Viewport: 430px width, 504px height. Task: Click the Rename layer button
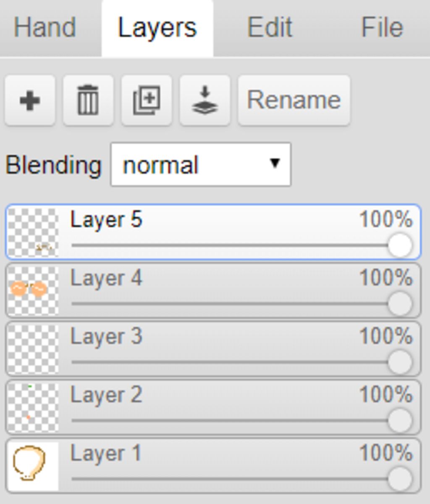pyautogui.click(x=294, y=100)
